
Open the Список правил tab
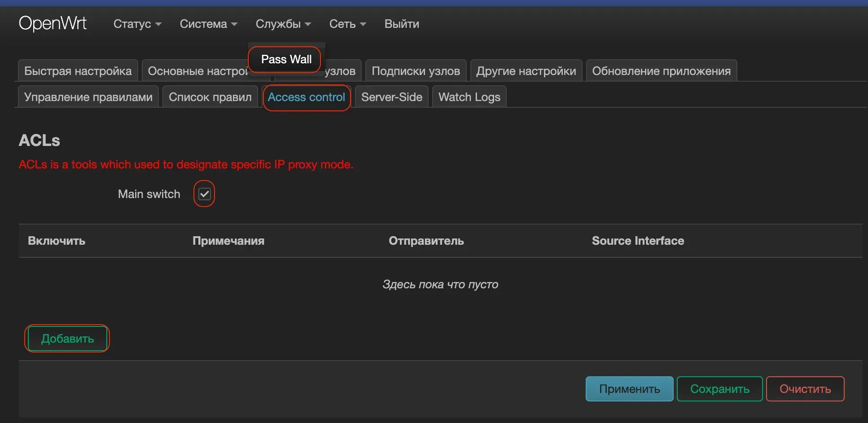click(210, 97)
